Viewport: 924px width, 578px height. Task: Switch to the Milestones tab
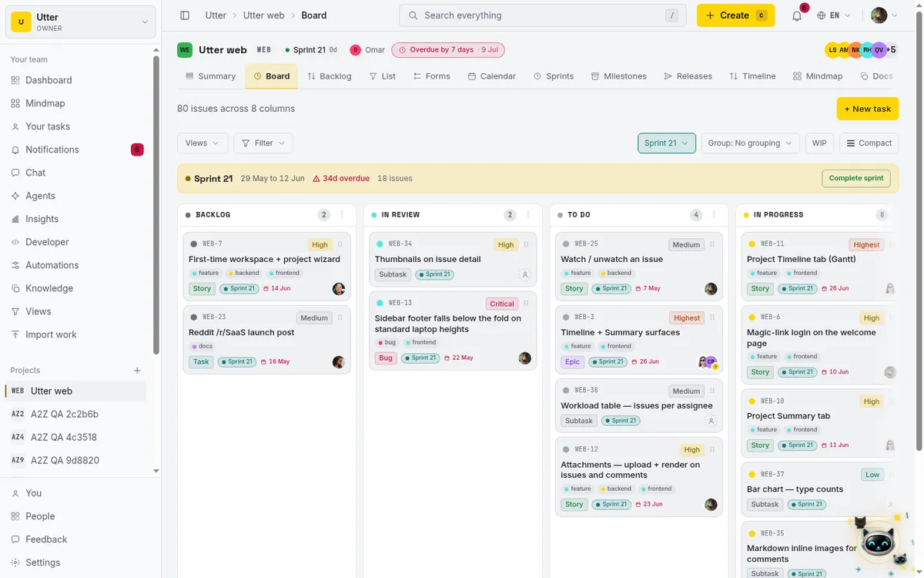(618, 76)
